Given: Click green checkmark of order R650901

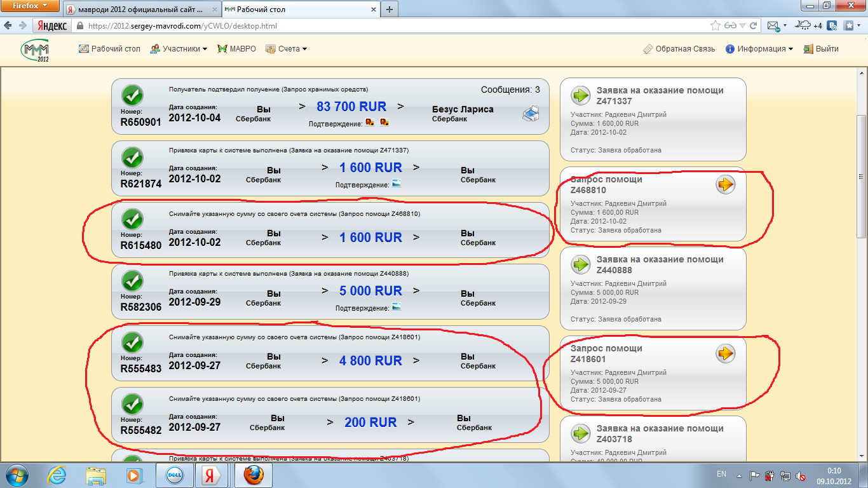Looking at the screenshot, I should pyautogui.click(x=132, y=96).
